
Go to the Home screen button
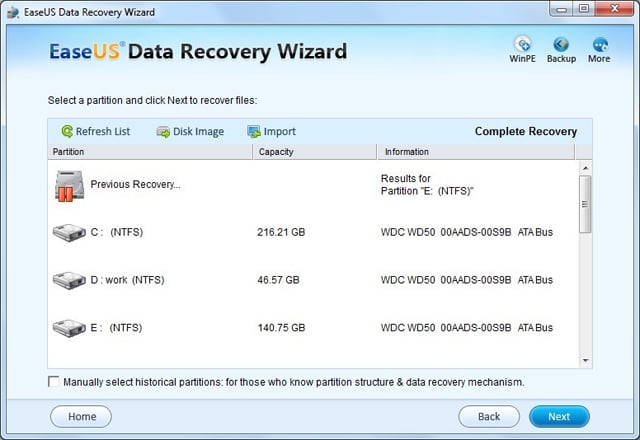[81, 416]
